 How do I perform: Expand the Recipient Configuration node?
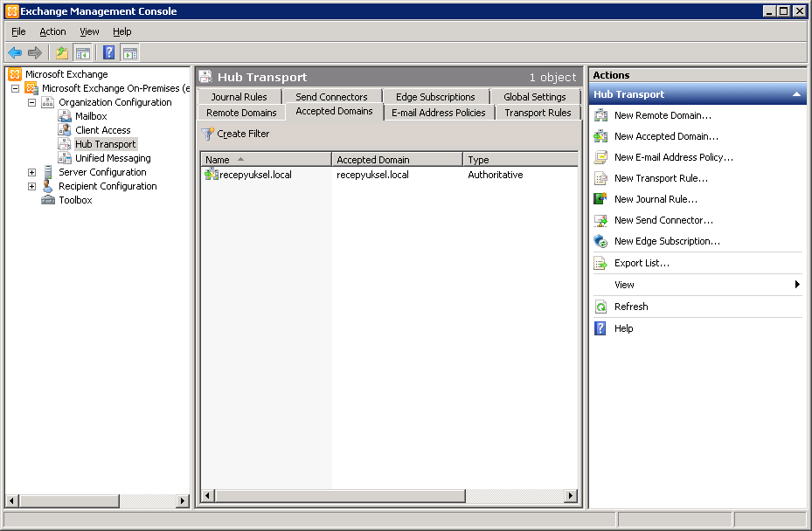pos(31,186)
